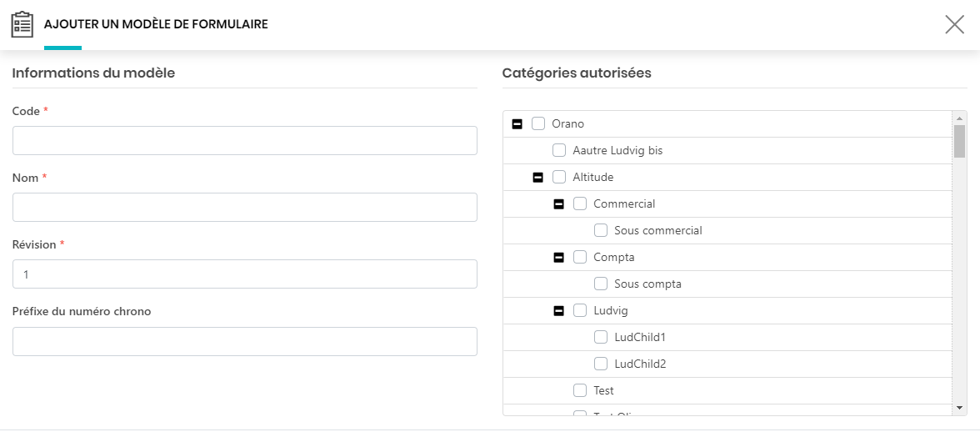Check the Orano category checkbox

pos(538,123)
